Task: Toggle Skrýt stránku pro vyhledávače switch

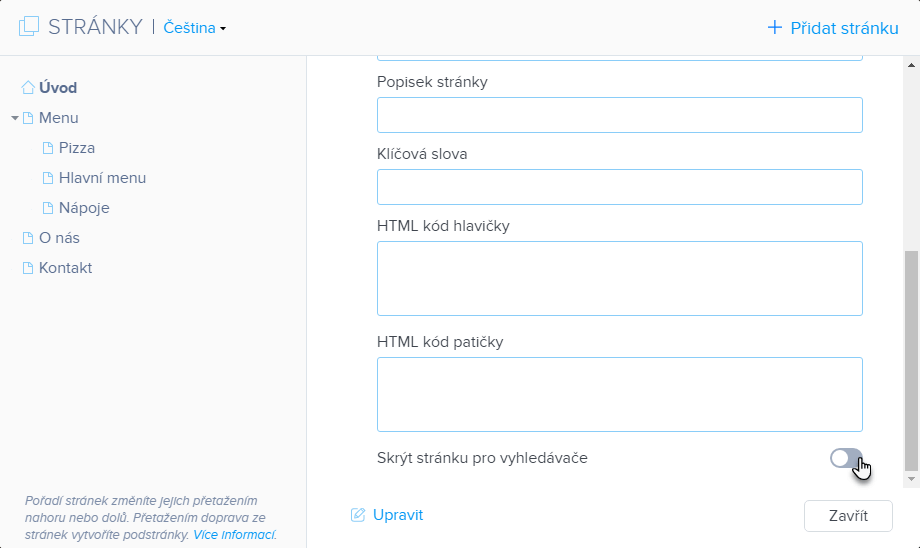Action: coord(845,458)
